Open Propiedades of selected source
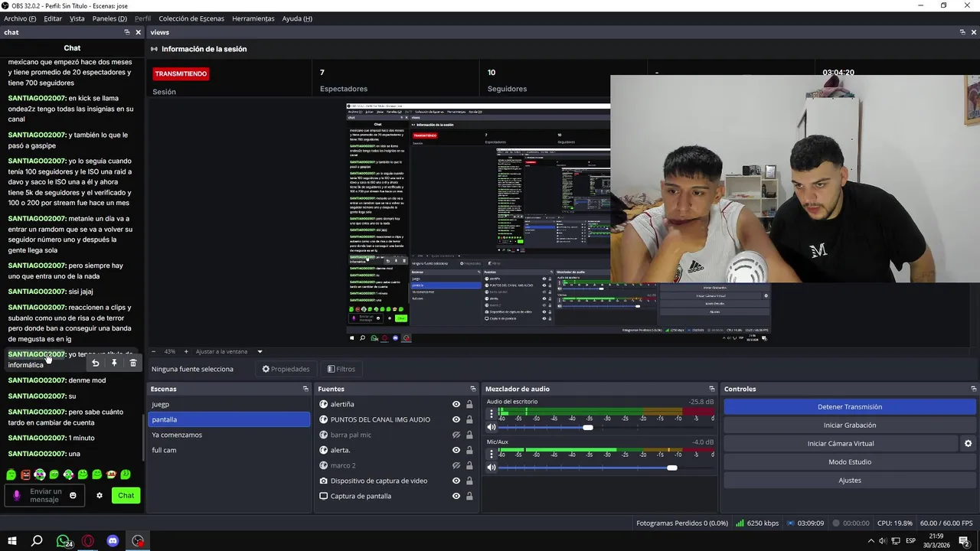Image resolution: width=980 pixels, height=551 pixels. click(x=286, y=369)
